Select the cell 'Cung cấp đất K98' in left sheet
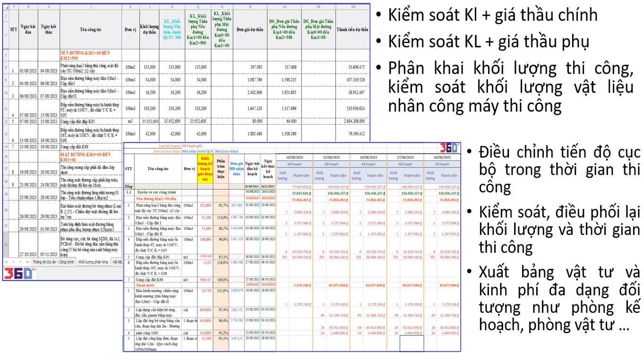This screenshot has height=353, width=644. (90, 147)
